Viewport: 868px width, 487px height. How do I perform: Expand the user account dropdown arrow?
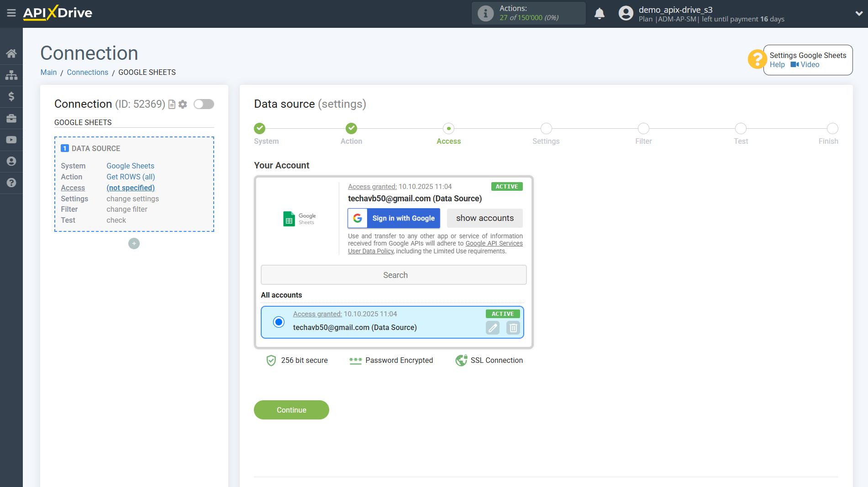coord(858,14)
